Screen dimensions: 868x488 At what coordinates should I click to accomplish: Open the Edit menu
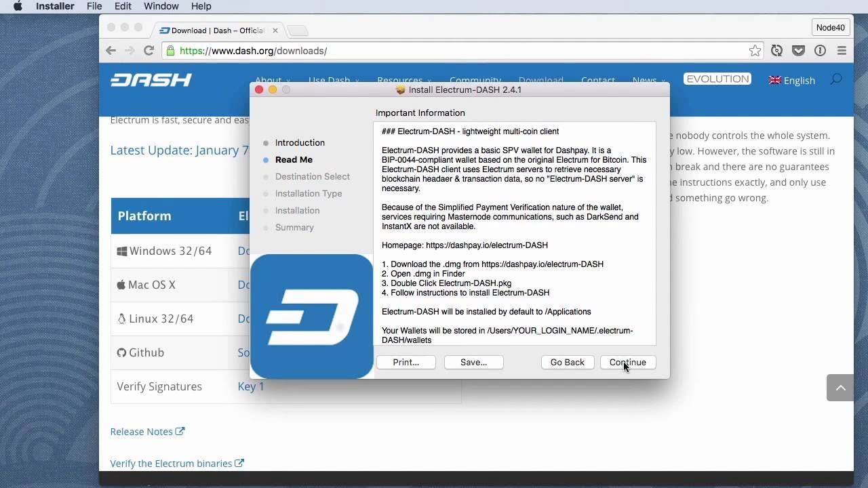(123, 6)
